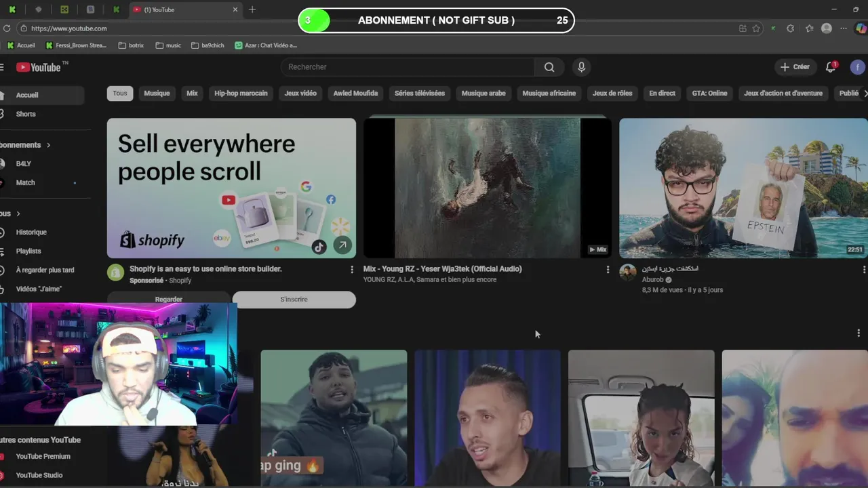The image size is (868, 488).
Task: Select the GTA: Online chip
Action: coord(709,94)
